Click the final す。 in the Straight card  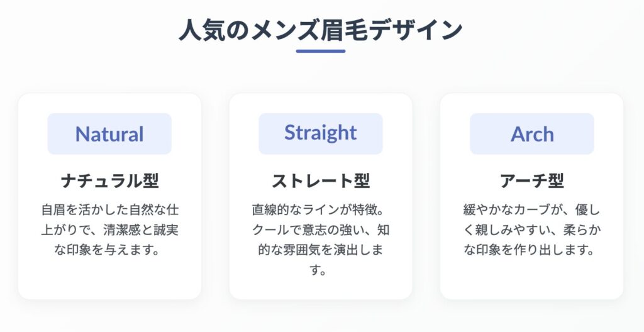318,270
